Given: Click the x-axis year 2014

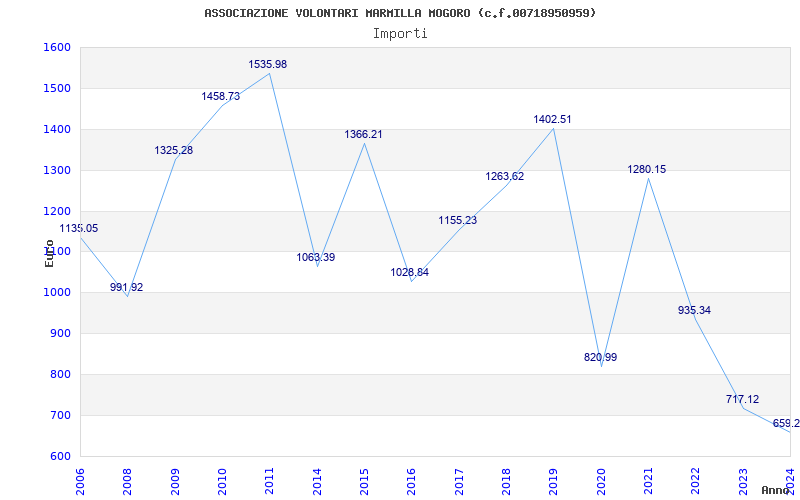Looking at the screenshot, I should coord(317,482).
